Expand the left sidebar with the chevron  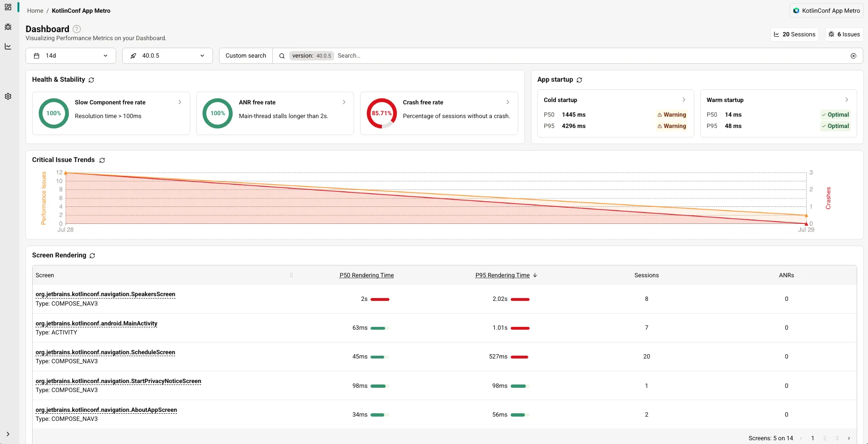click(x=8, y=434)
